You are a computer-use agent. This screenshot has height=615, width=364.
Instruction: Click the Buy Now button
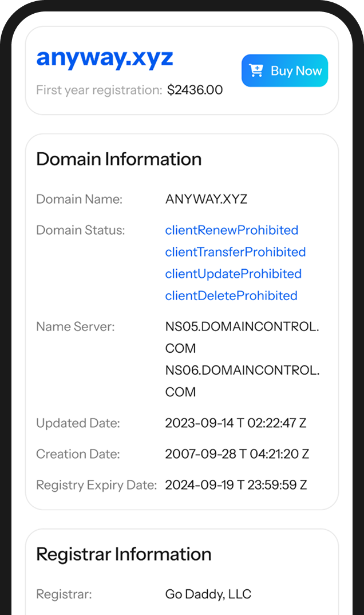click(x=284, y=70)
